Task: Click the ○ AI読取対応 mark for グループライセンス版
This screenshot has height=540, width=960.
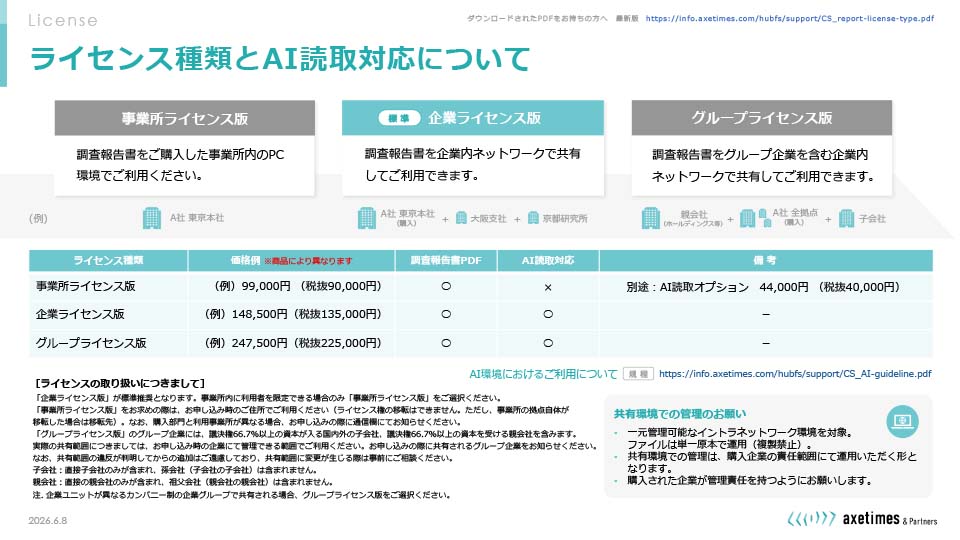Action: pos(548,343)
